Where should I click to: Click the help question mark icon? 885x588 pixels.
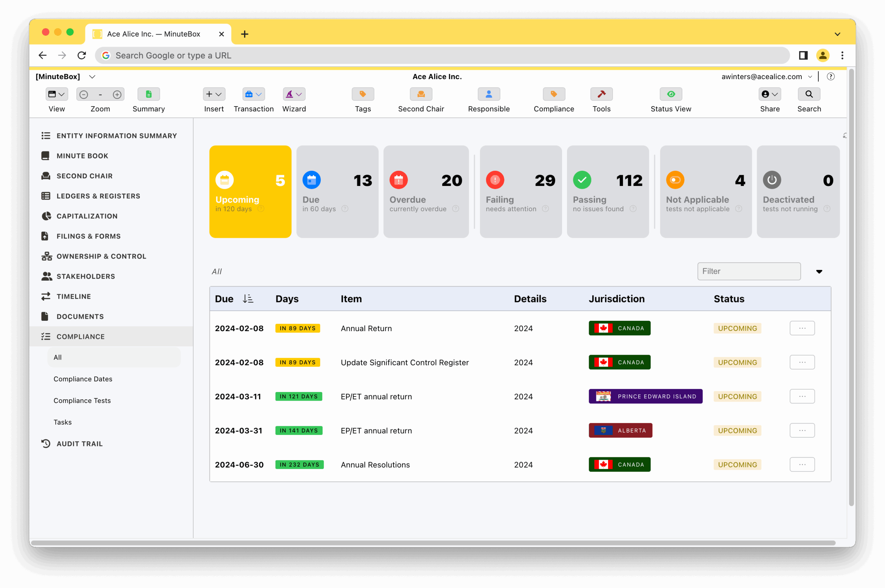click(x=831, y=76)
